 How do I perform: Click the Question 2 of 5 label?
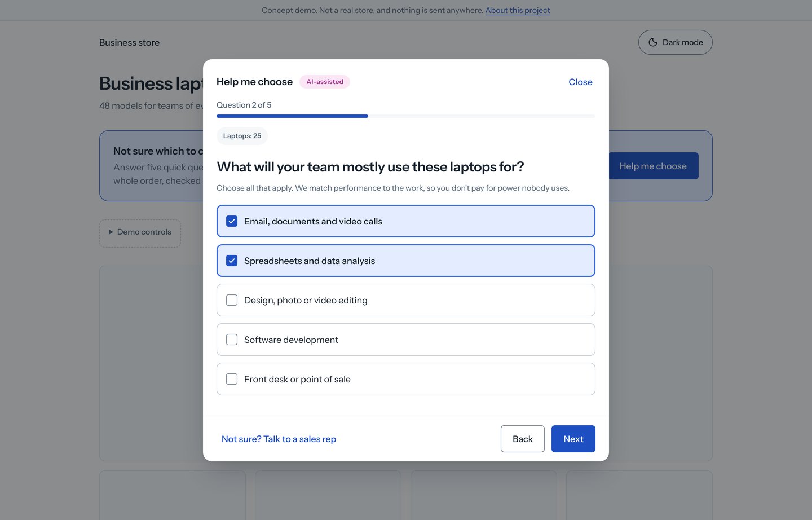(x=244, y=105)
